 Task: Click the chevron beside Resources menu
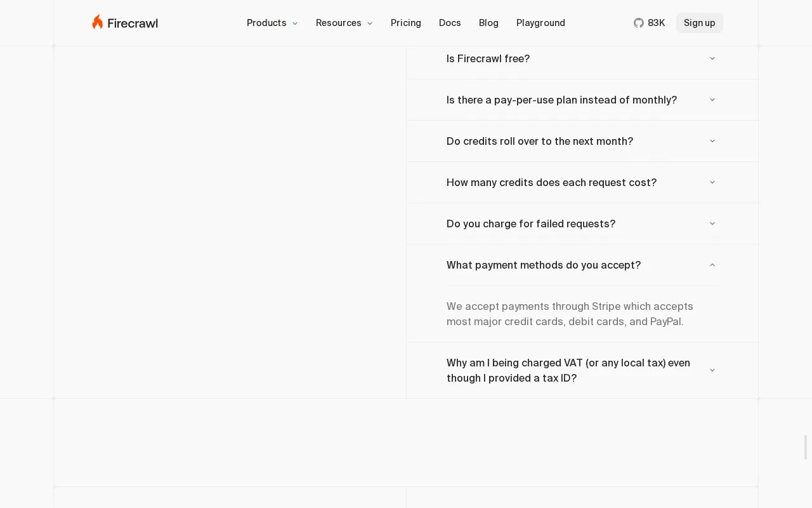point(369,23)
